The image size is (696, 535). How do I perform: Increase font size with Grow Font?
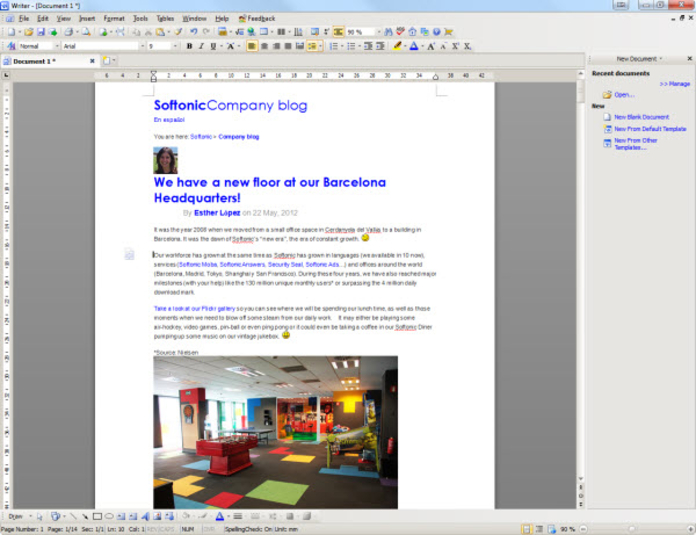tap(431, 46)
